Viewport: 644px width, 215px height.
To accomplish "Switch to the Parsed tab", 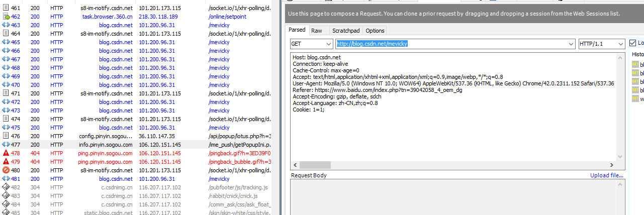I will (297, 30).
